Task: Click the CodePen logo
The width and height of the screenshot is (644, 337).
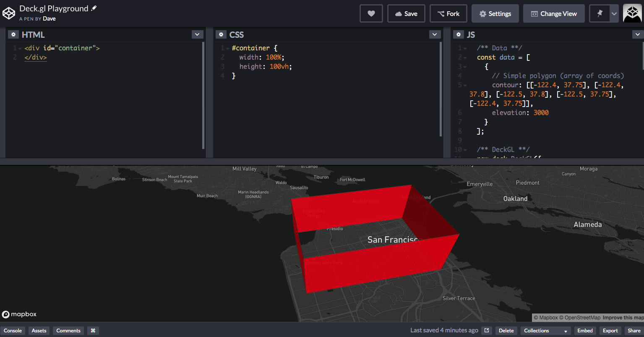Action: [x=9, y=13]
